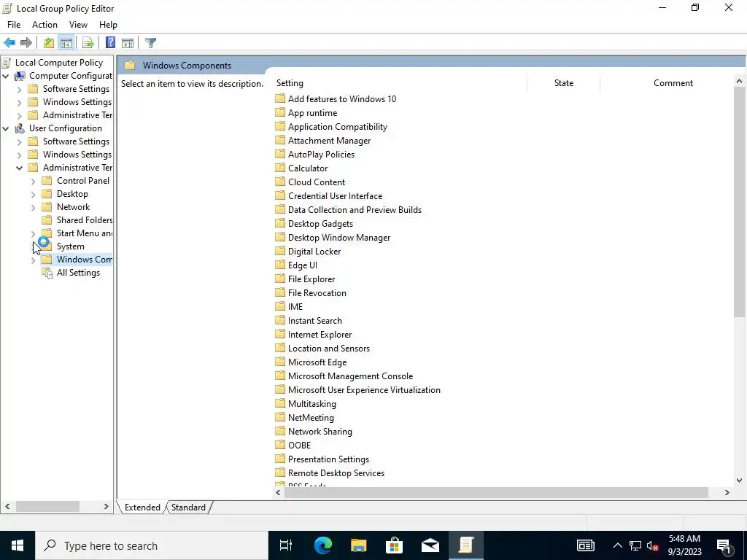
Task: Select Local Computer Policy root
Action: [58, 63]
